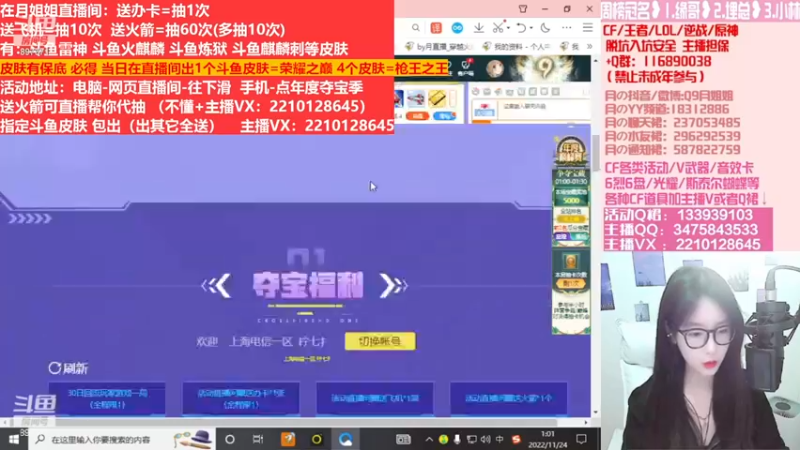This screenshot has height=450, width=800.
Task: Show hidden system tray icons
Action: click(429, 439)
